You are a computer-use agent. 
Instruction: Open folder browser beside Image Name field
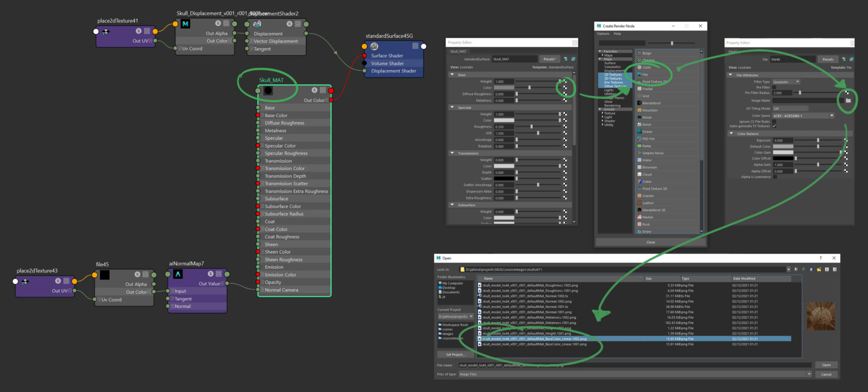(x=848, y=101)
